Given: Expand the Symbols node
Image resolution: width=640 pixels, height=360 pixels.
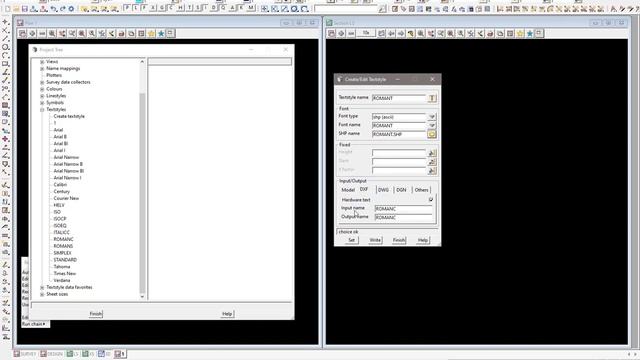Looking at the screenshot, I should point(42,103).
